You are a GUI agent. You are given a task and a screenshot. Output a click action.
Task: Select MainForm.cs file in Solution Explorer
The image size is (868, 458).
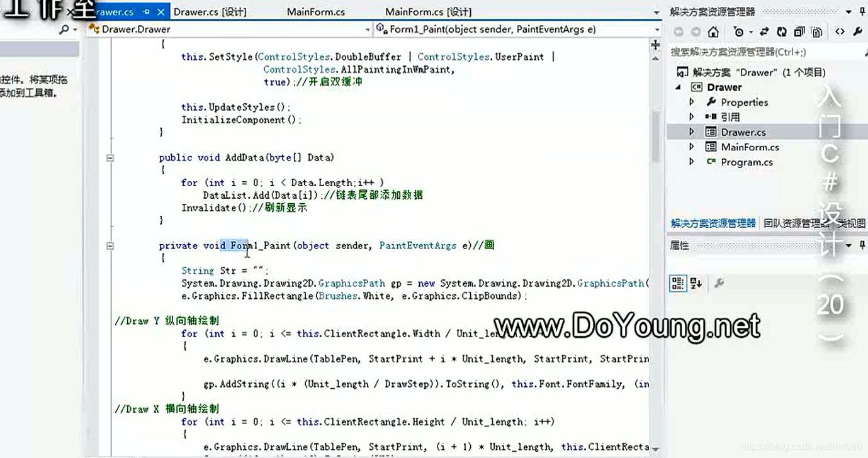tap(750, 147)
